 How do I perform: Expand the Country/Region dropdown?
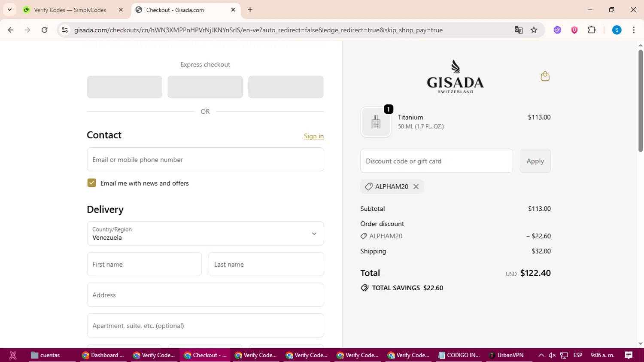click(x=205, y=233)
